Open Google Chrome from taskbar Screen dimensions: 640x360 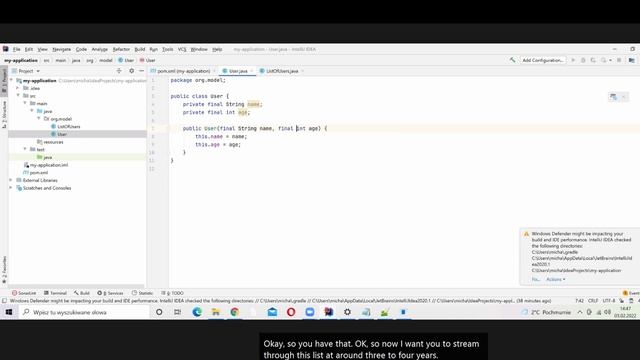coord(235,312)
